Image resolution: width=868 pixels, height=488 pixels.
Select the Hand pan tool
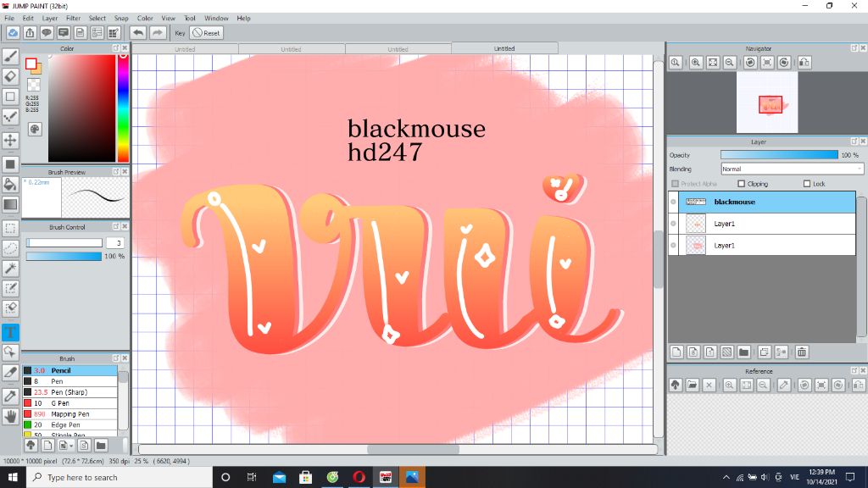(x=10, y=416)
